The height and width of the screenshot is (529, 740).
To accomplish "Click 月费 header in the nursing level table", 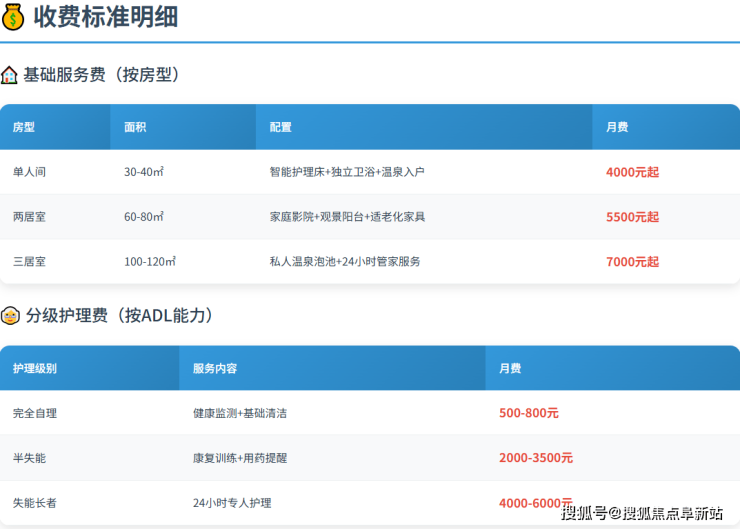I will (x=510, y=368).
